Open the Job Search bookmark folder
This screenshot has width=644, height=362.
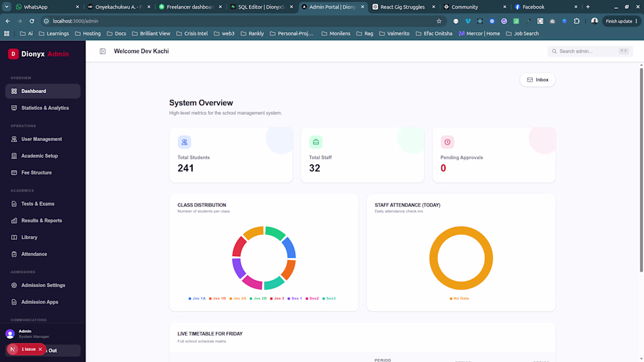522,34
